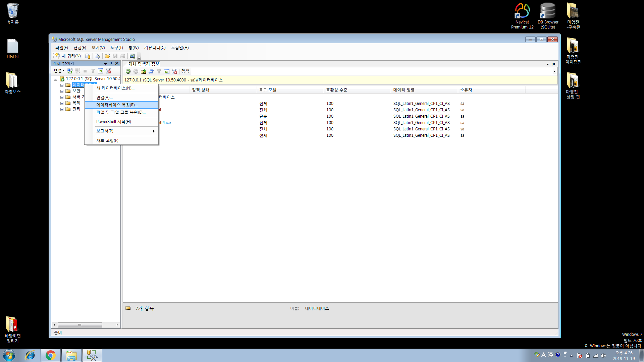This screenshot has width=644, height=362.
Task: Choose 데이터베이스 복원(R)... from context menu
Action: (x=121, y=105)
